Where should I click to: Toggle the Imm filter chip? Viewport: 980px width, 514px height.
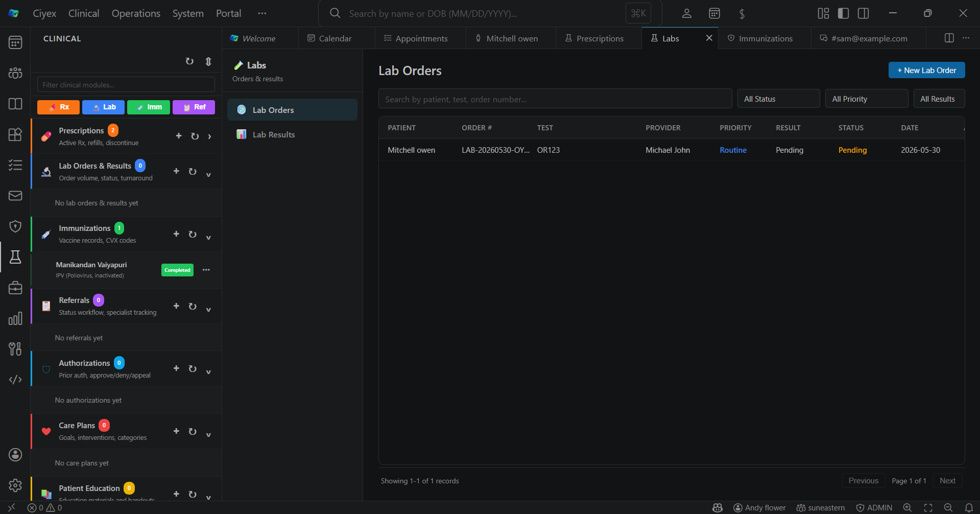coord(149,107)
